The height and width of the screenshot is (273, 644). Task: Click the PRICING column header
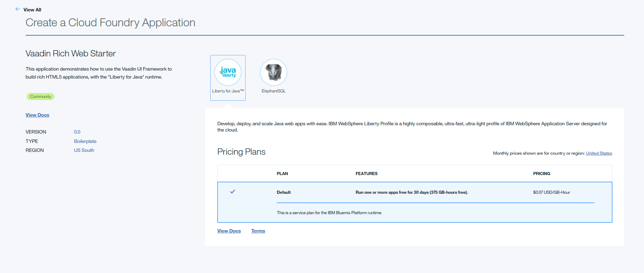click(541, 174)
